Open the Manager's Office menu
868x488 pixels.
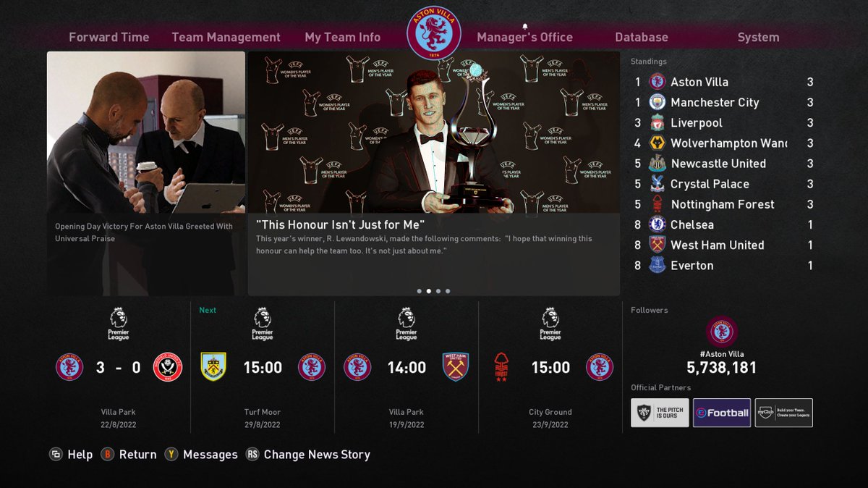coord(524,37)
